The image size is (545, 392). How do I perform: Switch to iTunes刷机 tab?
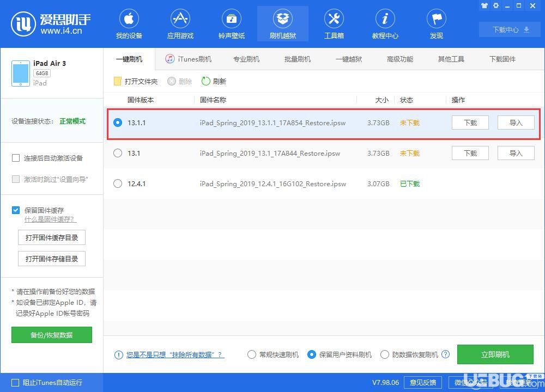(x=189, y=59)
